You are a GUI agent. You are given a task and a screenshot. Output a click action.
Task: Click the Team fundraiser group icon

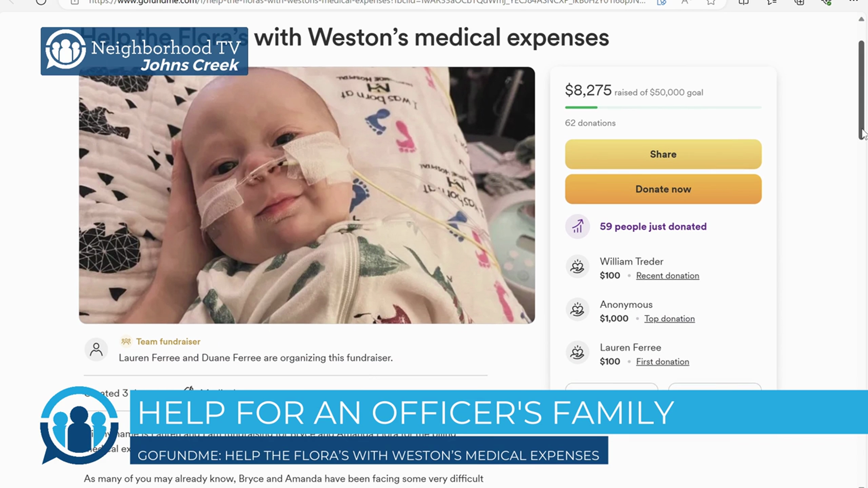pyautogui.click(x=126, y=341)
